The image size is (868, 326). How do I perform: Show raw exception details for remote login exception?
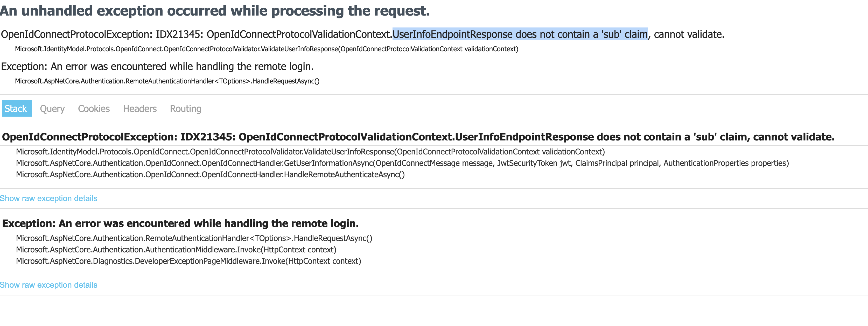pos(48,285)
